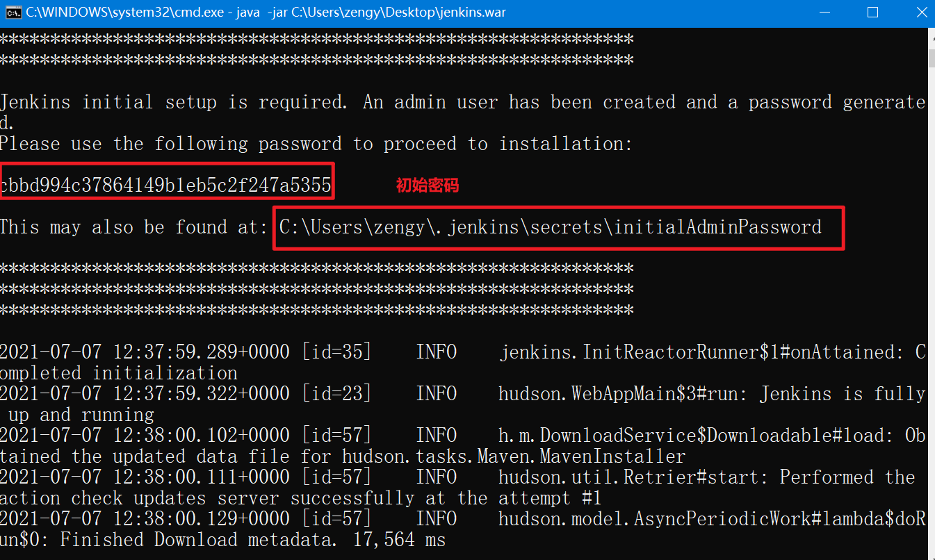Image resolution: width=935 pixels, height=560 pixels.
Task: Click the timestamp 2021-07-07 12:38:00.129+0000
Action: (145, 519)
